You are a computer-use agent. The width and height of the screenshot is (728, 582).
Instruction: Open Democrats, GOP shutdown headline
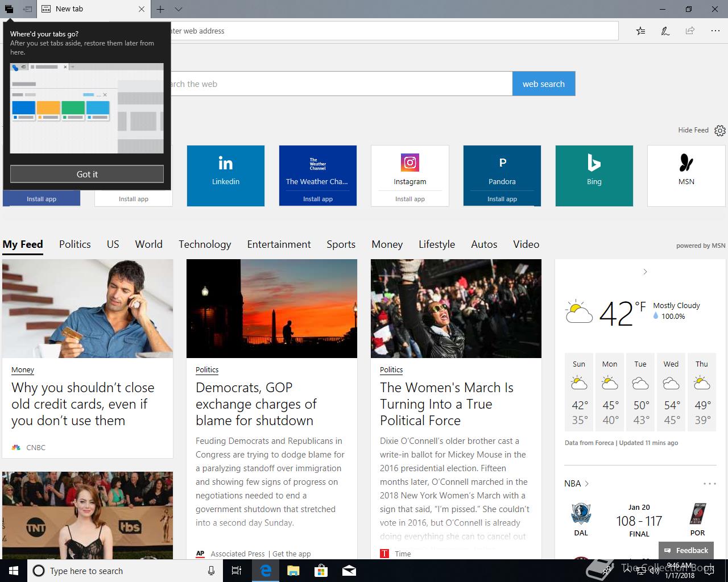click(256, 404)
